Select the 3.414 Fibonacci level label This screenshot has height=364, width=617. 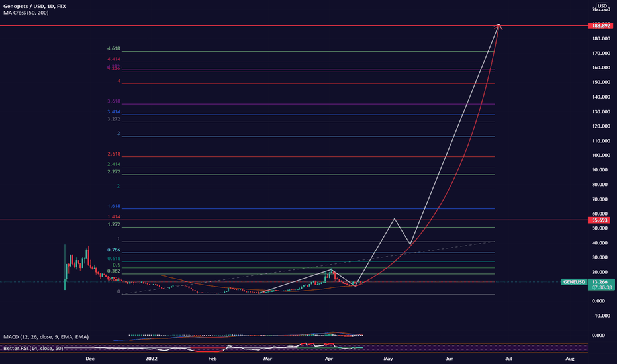(114, 112)
